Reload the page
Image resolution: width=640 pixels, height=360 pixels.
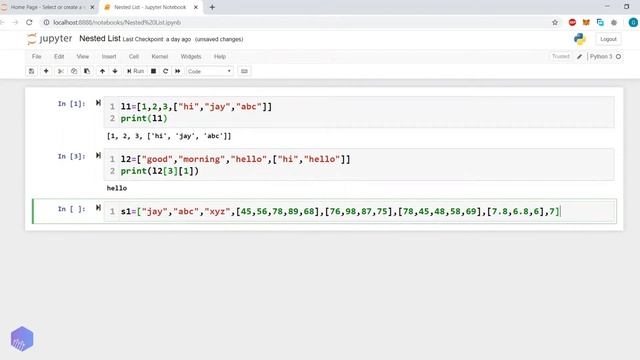tap(29, 22)
